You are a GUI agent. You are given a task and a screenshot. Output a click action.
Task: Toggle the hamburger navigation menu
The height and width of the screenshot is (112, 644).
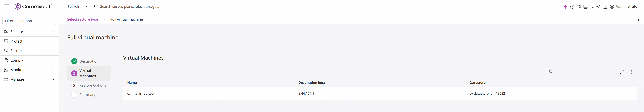coord(6,6)
